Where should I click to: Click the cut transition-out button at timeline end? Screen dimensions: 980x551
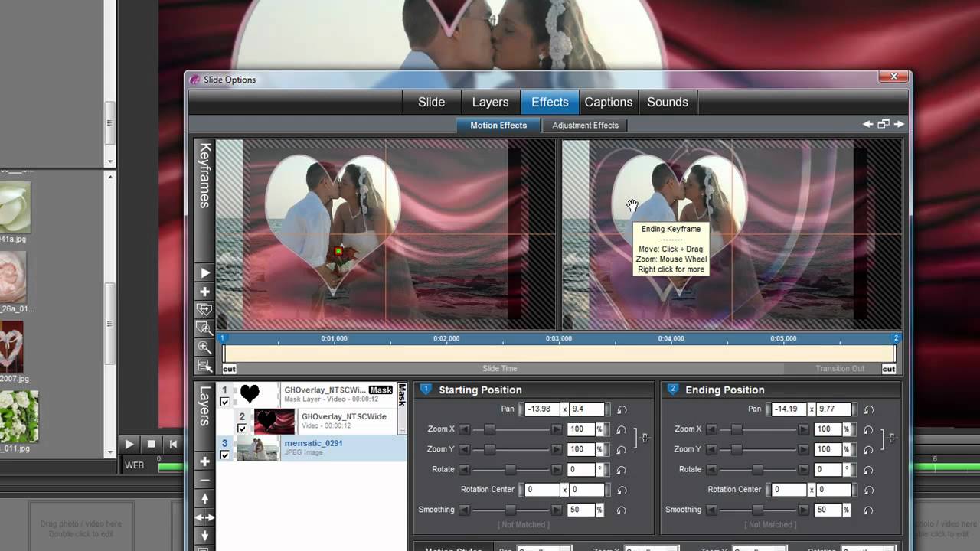889,369
